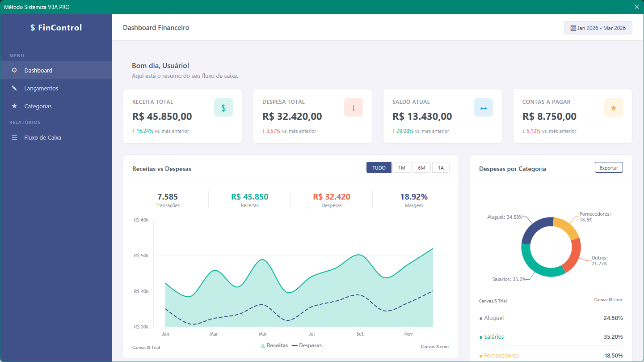Click the Despesas line legend marker
This screenshot has width=644, height=362.
(295, 345)
